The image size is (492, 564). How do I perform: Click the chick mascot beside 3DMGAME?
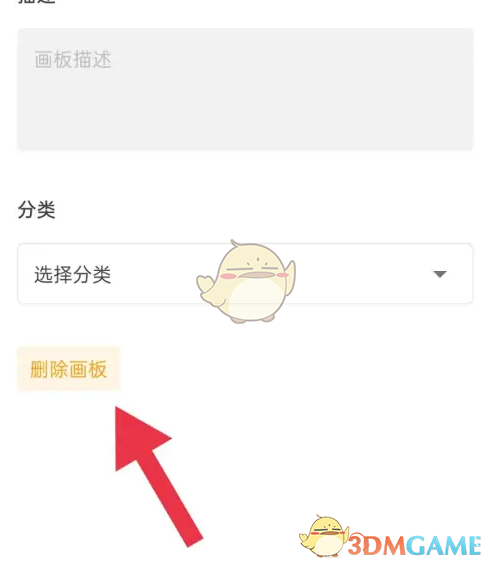point(324,536)
